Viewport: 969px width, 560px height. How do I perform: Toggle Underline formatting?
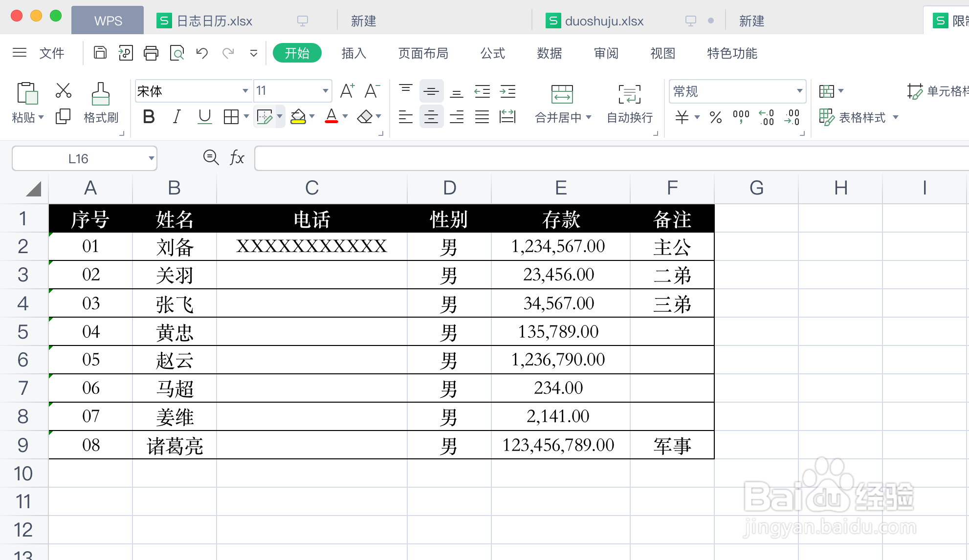click(x=205, y=117)
